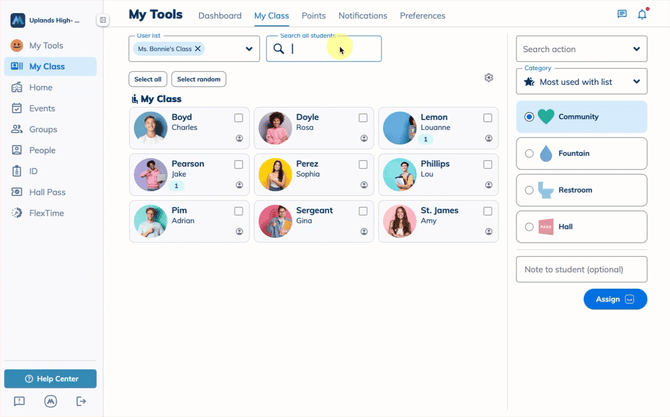Click the feedback icon at sidebar bottom

pyautogui.click(x=19, y=401)
